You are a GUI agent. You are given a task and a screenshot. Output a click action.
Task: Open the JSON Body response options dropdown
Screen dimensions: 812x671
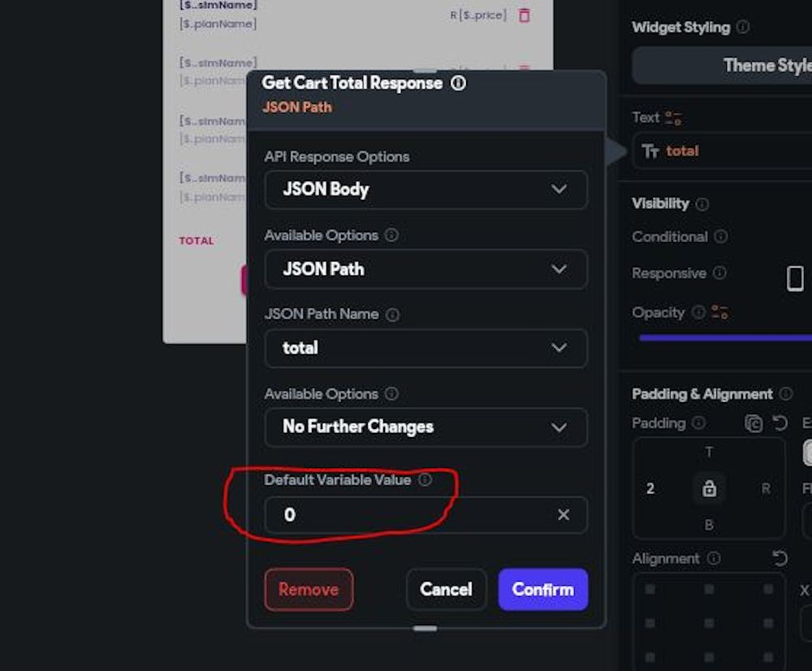[x=425, y=189]
